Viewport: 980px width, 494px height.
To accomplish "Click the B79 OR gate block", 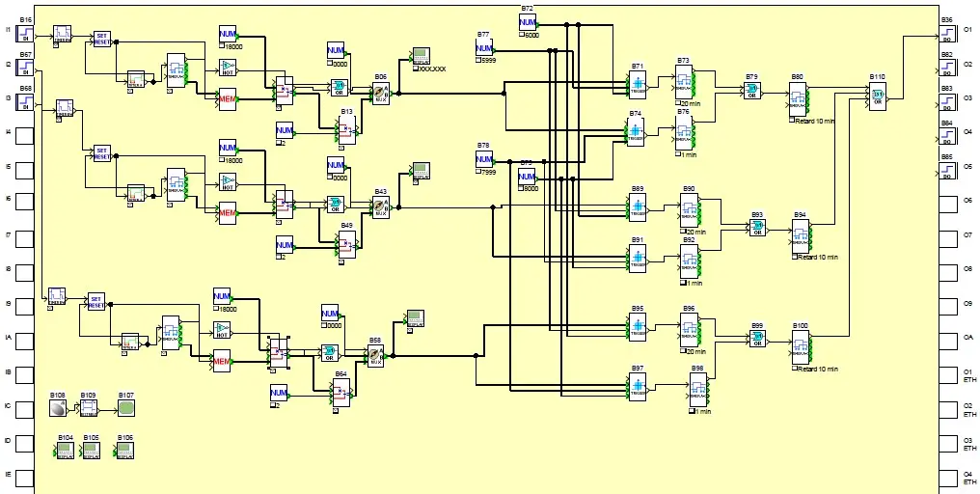I will click(752, 90).
